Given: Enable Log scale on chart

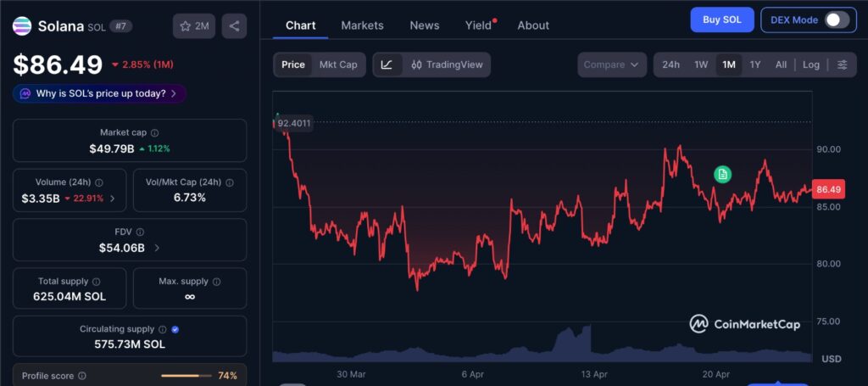Looking at the screenshot, I should tap(811, 64).
